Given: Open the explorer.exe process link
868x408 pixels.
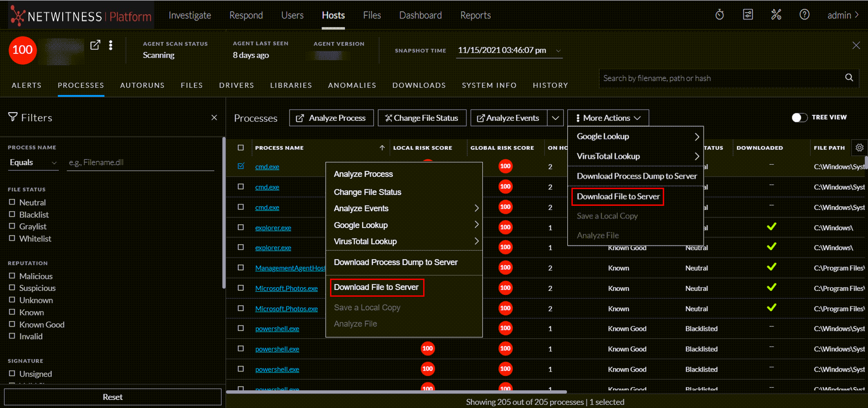Looking at the screenshot, I should pyautogui.click(x=273, y=228).
